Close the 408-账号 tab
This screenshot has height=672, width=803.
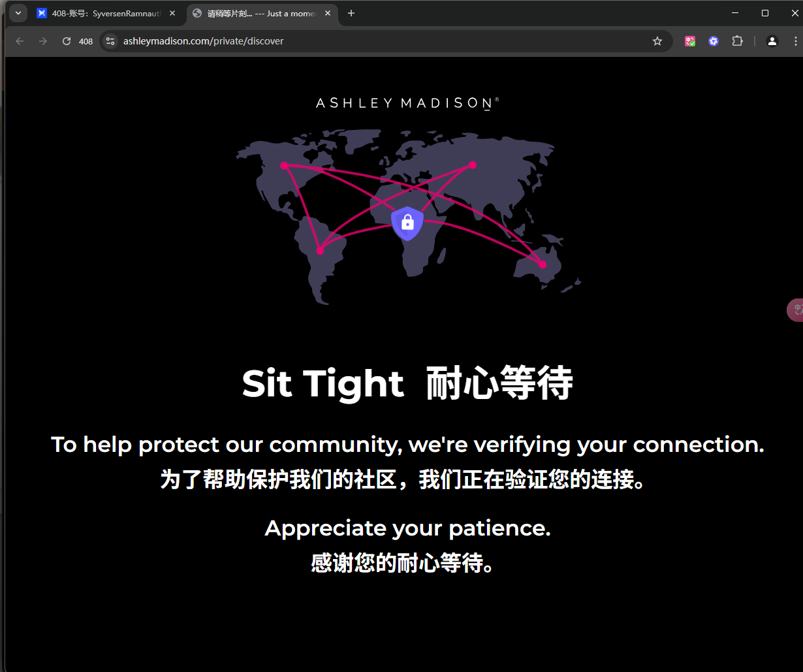(172, 13)
